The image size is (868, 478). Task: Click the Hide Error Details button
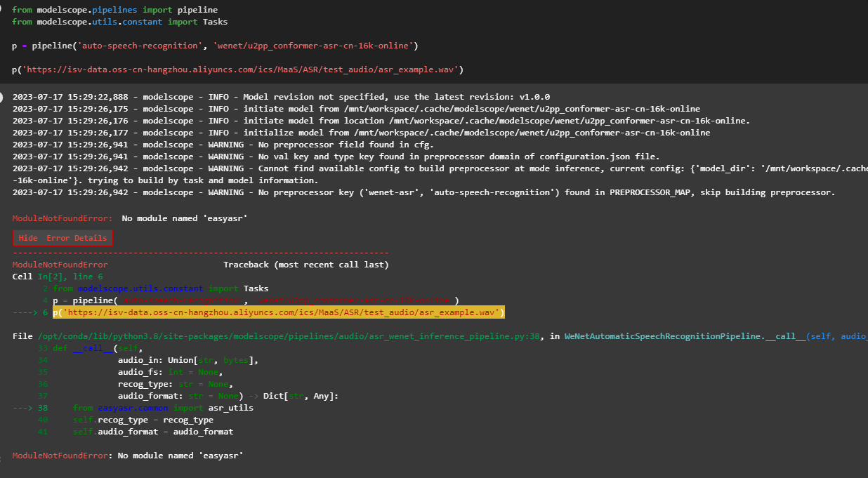tap(63, 238)
